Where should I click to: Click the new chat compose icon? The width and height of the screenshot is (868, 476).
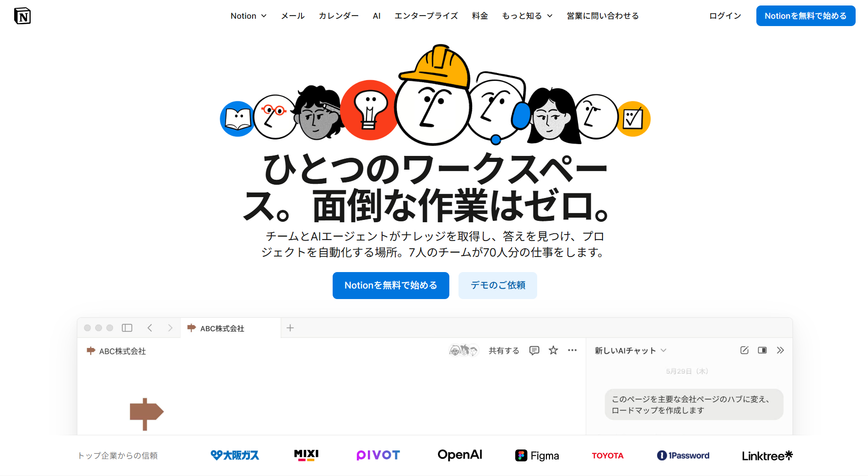pos(744,350)
